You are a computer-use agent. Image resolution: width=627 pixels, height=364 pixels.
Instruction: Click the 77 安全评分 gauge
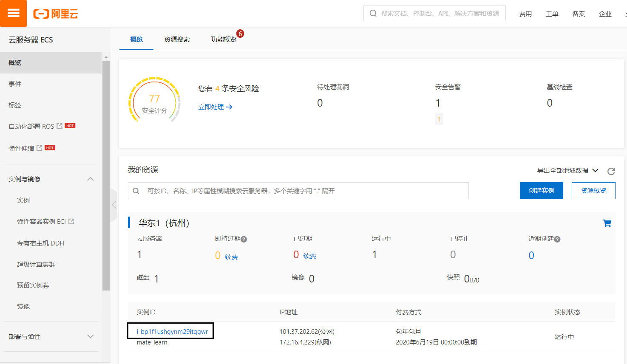[x=155, y=100]
